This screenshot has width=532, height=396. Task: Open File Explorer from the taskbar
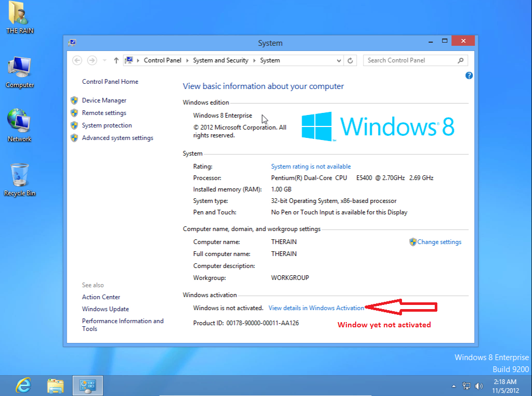[x=55, y=386]
